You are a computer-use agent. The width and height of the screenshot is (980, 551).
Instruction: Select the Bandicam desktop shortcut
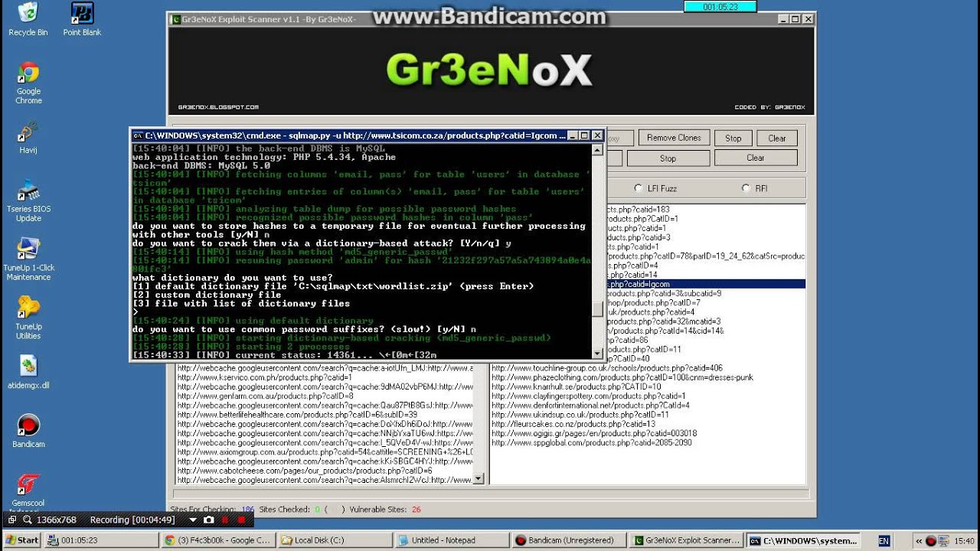point(28,431)
